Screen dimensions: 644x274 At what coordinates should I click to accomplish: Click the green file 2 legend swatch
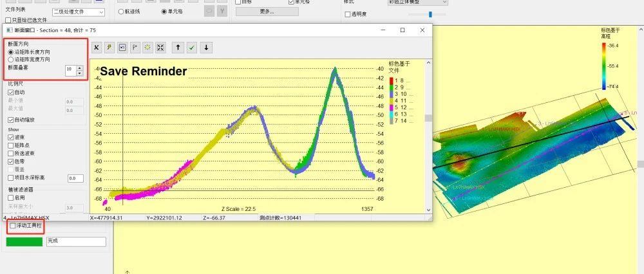point(392,87)
